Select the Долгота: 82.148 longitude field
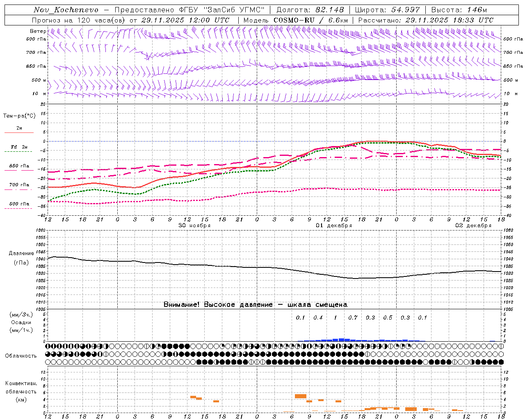Viewport: 525px width, 420px height. [310, 10]
